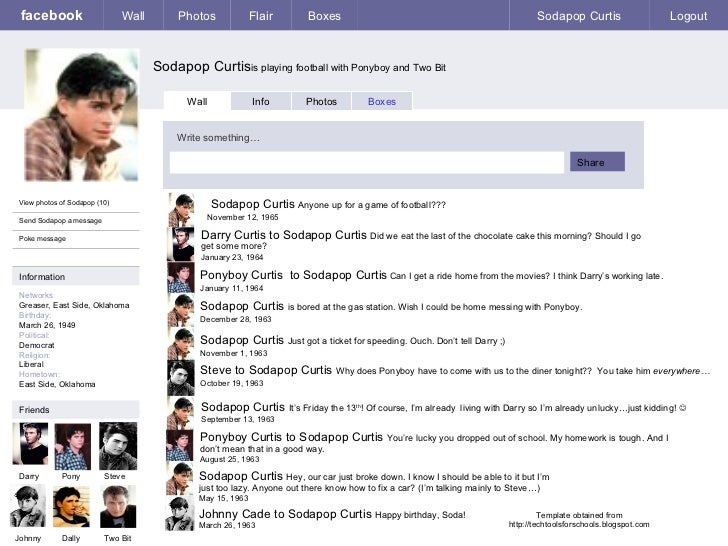Switch to the Info profile tab
728x546 pixels.
tap(261, 101)
